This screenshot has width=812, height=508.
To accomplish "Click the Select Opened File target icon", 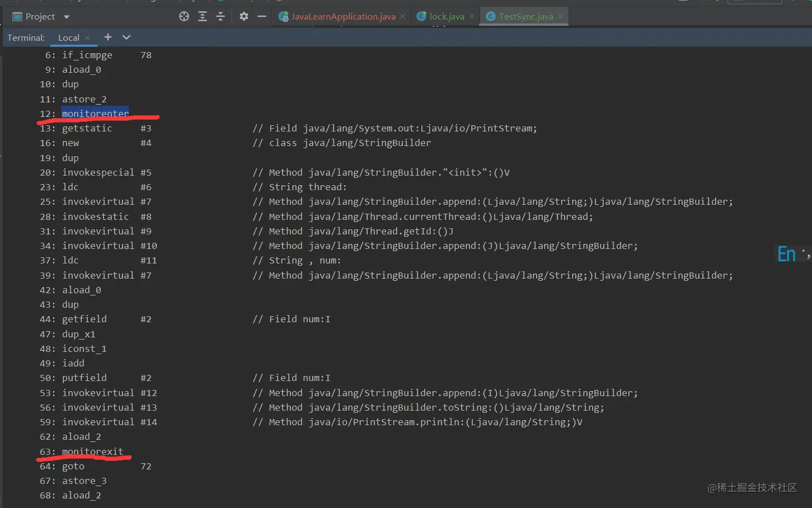I will point(184,17).
